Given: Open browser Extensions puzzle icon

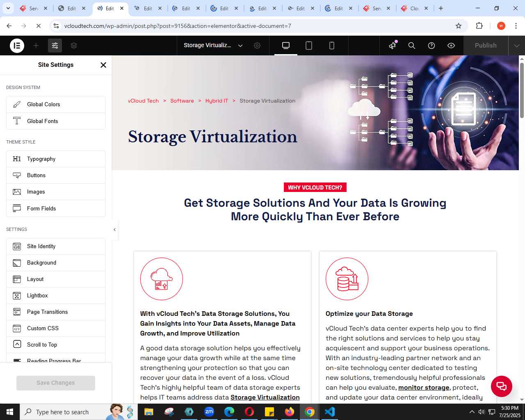Looking at the screenshot, I should point(479,26).
